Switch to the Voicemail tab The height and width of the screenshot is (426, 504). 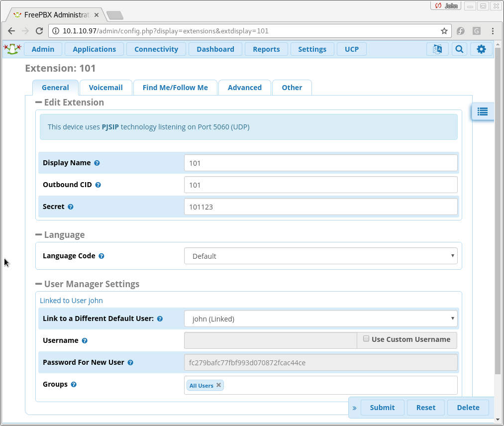[105, 88]
